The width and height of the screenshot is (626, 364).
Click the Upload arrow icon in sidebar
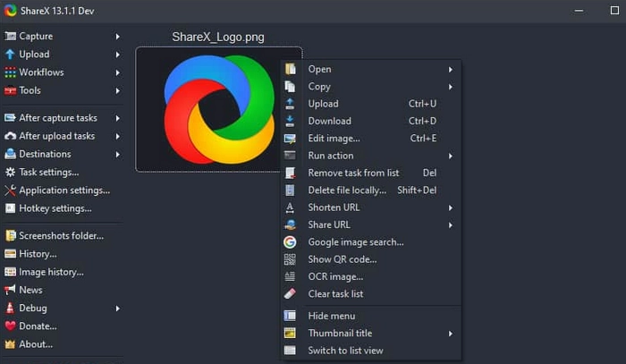pyautogui.click(x=10, y=55)
